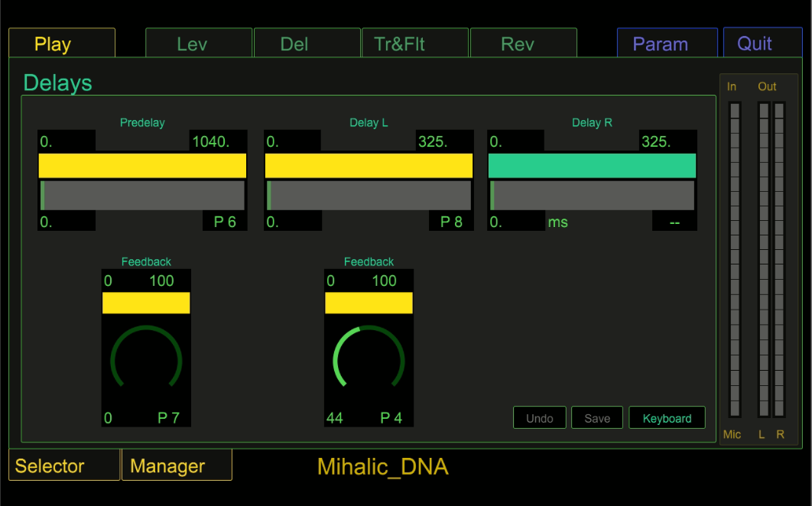Viewport: 812px width, 506px height.
Task: Click the R output level meter
Action: coord(779,259)
